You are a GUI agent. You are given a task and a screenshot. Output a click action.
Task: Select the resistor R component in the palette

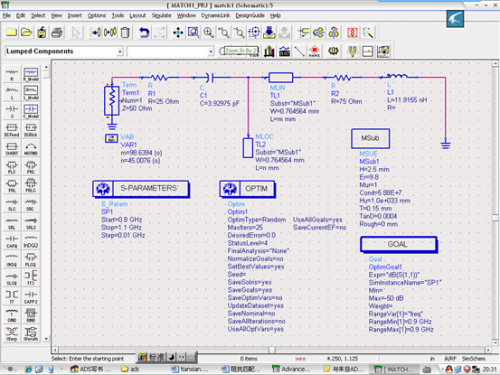point(12,74)
